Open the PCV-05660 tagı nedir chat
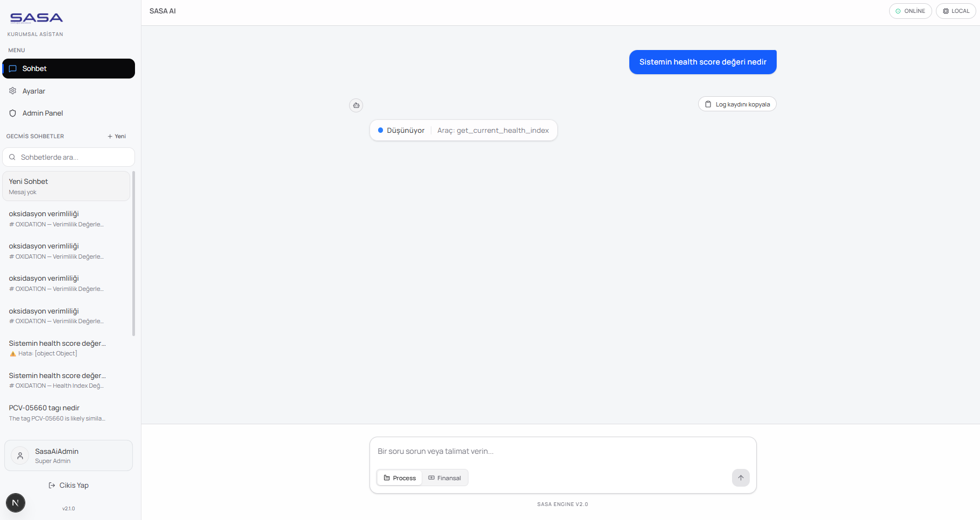 (66, 412)
